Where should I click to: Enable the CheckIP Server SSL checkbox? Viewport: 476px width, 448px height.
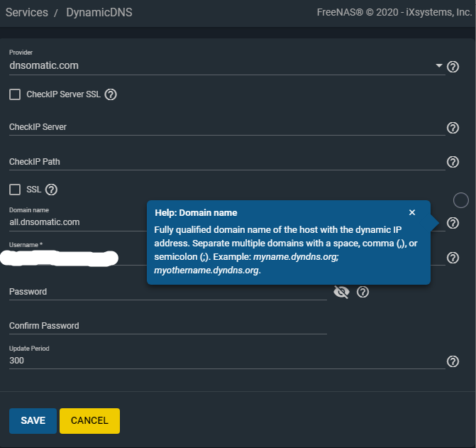tap(15, 94)
